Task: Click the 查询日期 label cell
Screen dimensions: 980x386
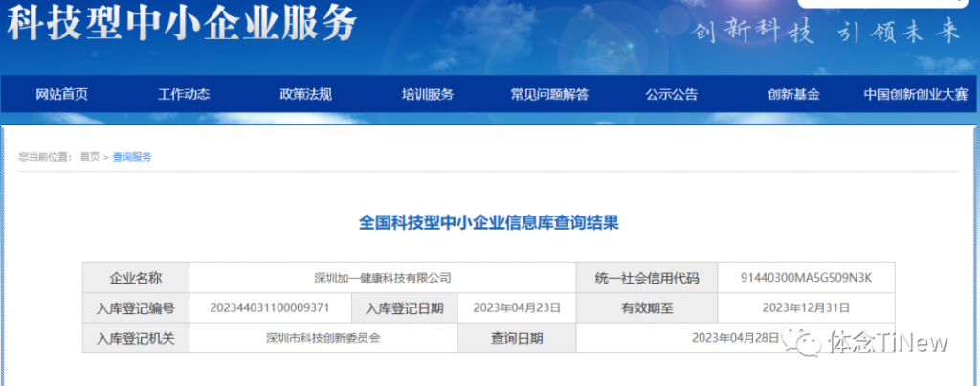Action: (517, 338)
